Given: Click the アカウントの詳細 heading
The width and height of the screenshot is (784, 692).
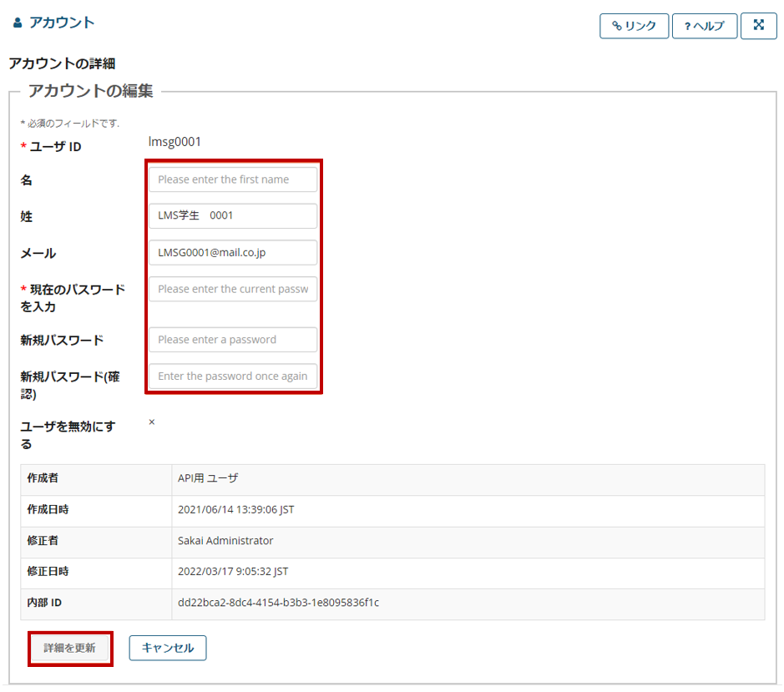Looking at the screenshot, I should 62,63.
